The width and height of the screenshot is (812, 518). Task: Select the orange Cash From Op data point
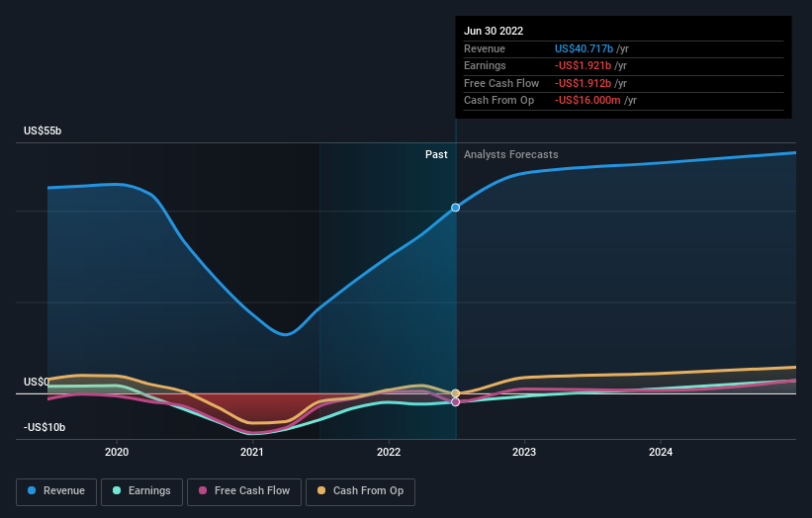coord(455,393)
